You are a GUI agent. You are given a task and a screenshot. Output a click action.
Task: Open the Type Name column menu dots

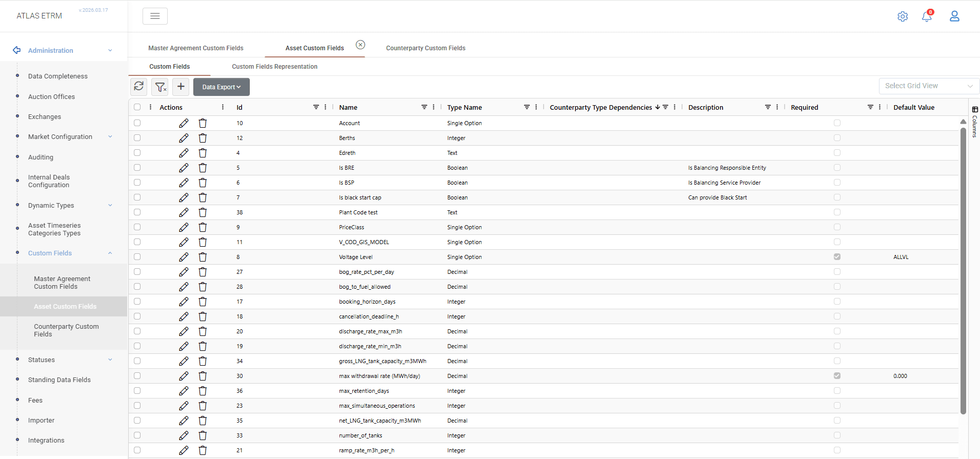pyautogui.click(x=536, y=107)
